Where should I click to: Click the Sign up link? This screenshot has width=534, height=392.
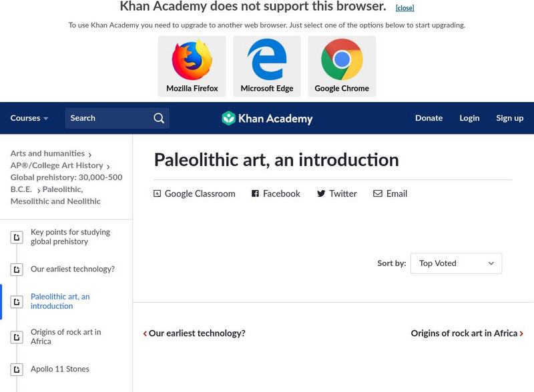click(x=509, y=118)
